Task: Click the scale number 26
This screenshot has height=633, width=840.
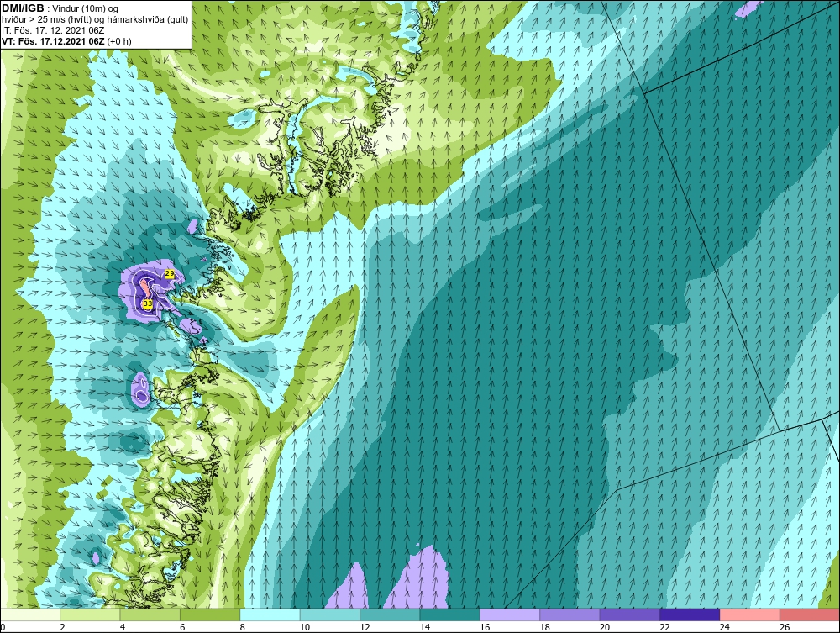Action: tap(785, 627)
